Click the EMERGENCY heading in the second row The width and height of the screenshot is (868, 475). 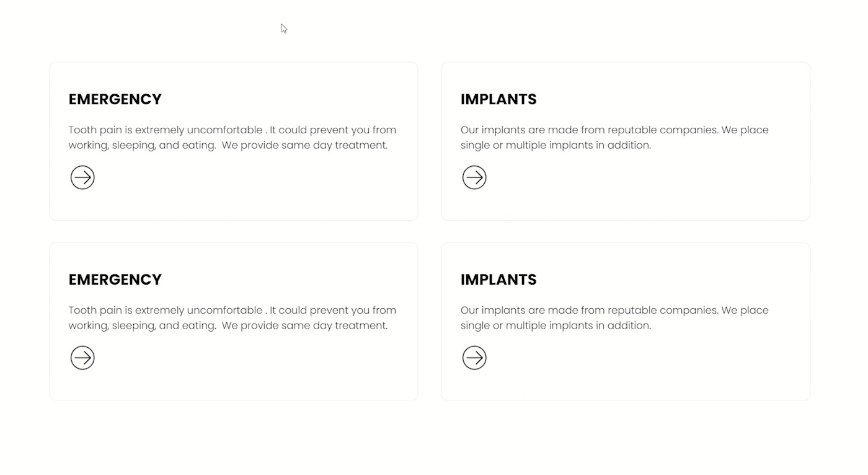tap(115, 280)
